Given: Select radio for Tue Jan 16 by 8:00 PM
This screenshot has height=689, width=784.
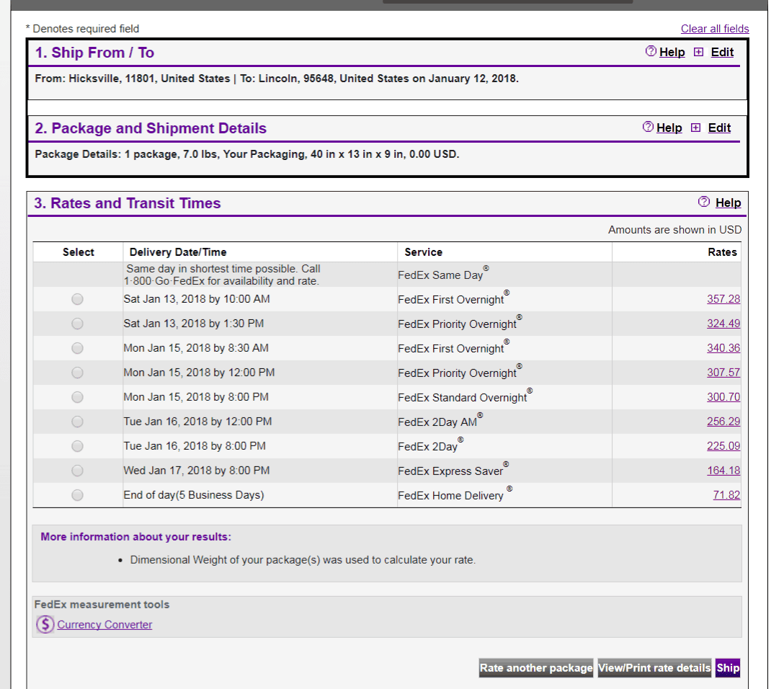Looking at the screenshot, I should 77,446.
